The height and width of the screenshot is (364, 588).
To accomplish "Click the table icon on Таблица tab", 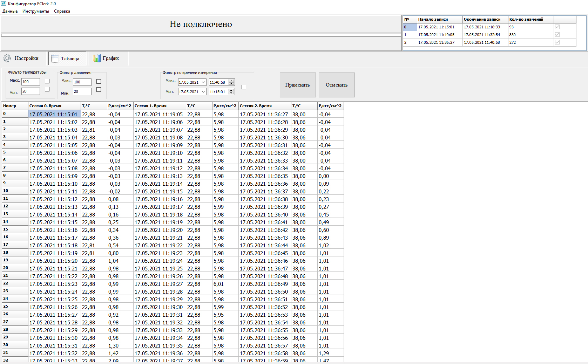I will (55, 59).
